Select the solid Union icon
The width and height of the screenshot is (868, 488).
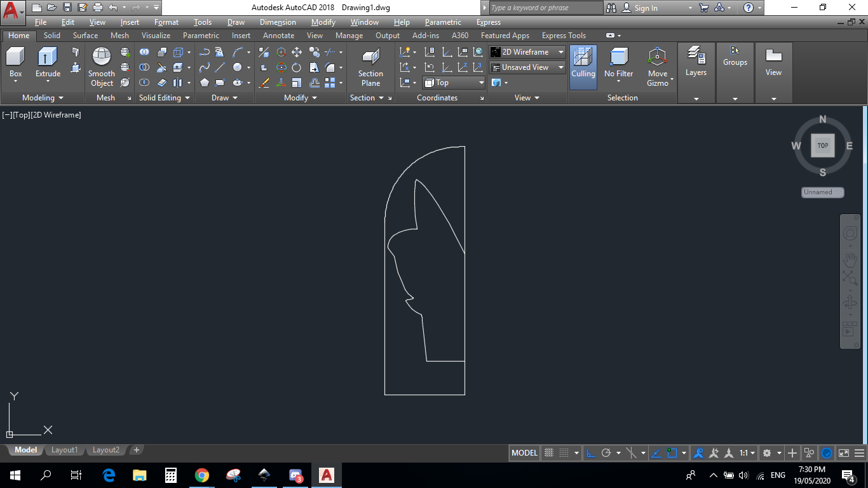click(145, 52)
